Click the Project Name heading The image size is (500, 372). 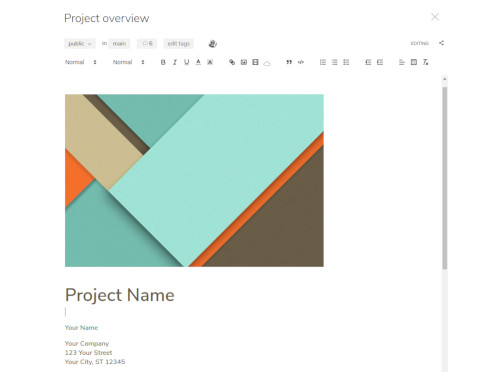pos(120,295)
